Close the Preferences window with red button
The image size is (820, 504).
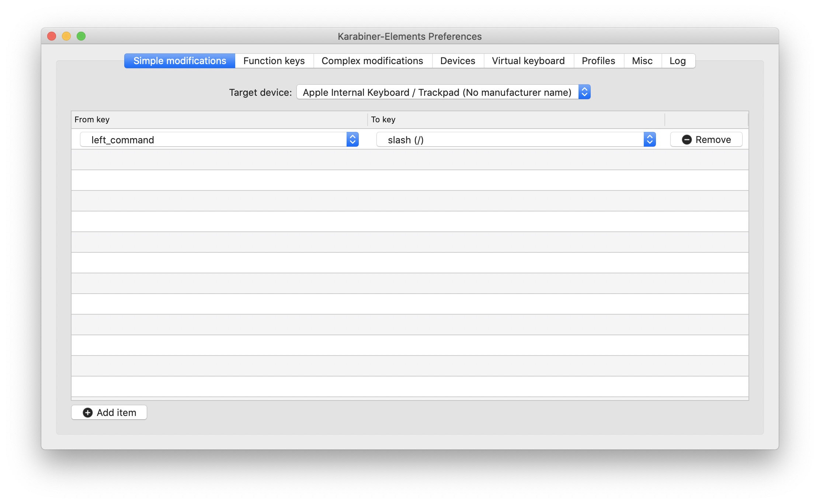[52, 36]
